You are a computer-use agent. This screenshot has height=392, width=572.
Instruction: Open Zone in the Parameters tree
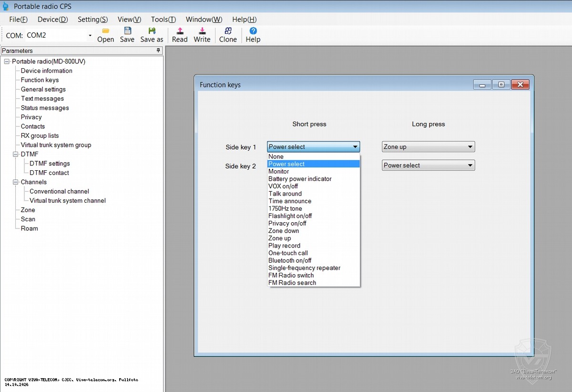(x=28, y=210)
